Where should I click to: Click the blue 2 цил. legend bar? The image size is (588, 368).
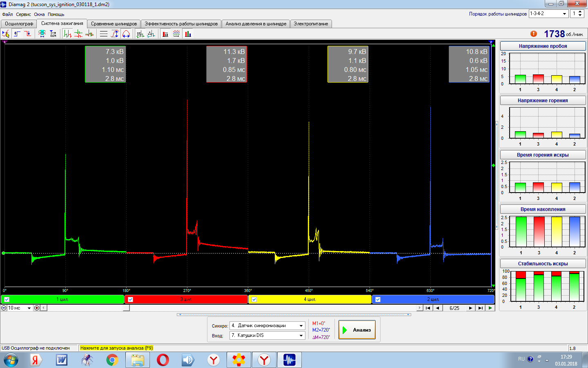tap(433, 299)
